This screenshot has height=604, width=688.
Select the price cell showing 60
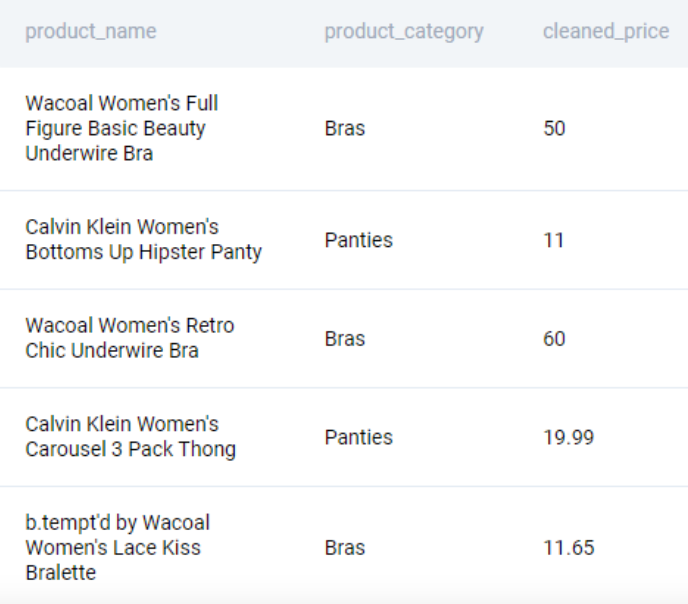pyautogui.click(x=554, y=339)
